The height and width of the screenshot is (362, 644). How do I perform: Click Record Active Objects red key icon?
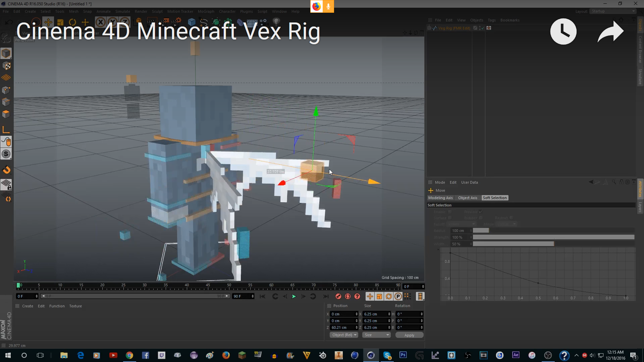click(338, 296)
